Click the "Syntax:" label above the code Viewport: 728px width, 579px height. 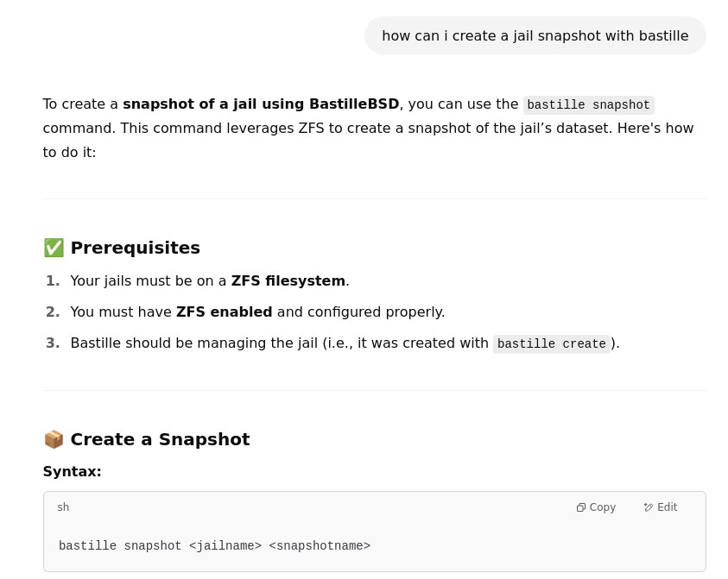pos(72,471)
